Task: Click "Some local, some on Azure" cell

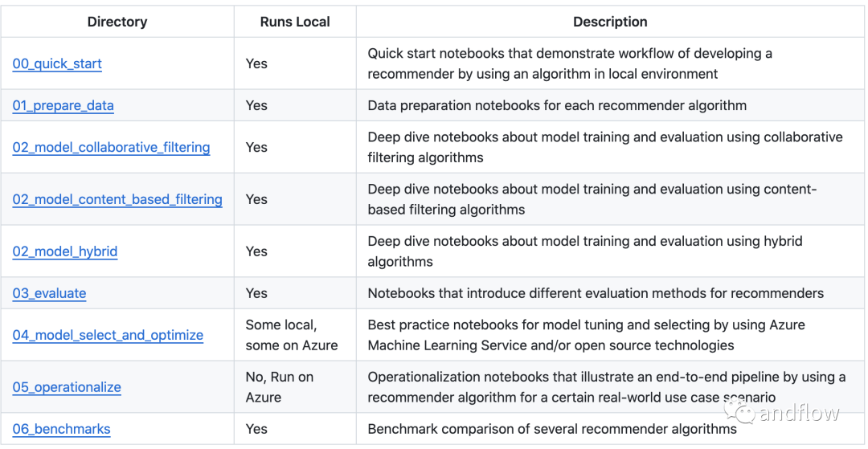Action: click(292, 335)
